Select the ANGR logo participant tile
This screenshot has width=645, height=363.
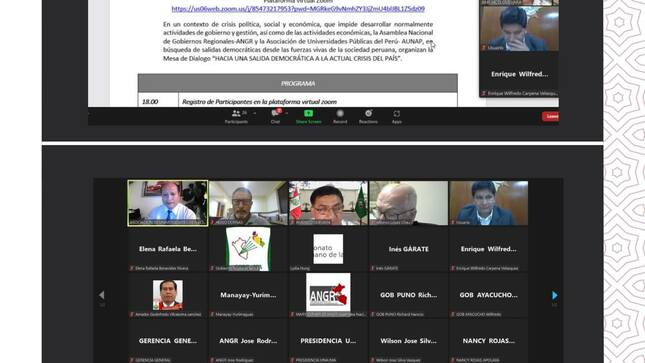point(328,294)
